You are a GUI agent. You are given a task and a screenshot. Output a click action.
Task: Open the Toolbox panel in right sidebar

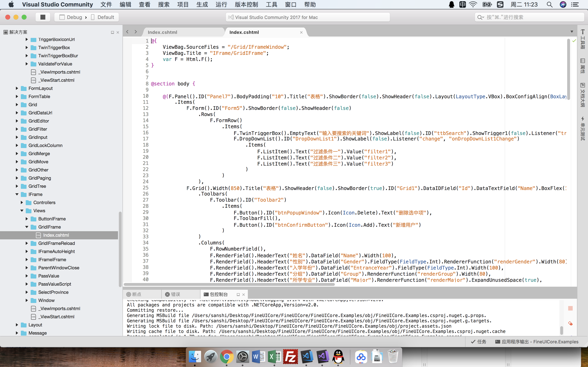click(582, 39)
